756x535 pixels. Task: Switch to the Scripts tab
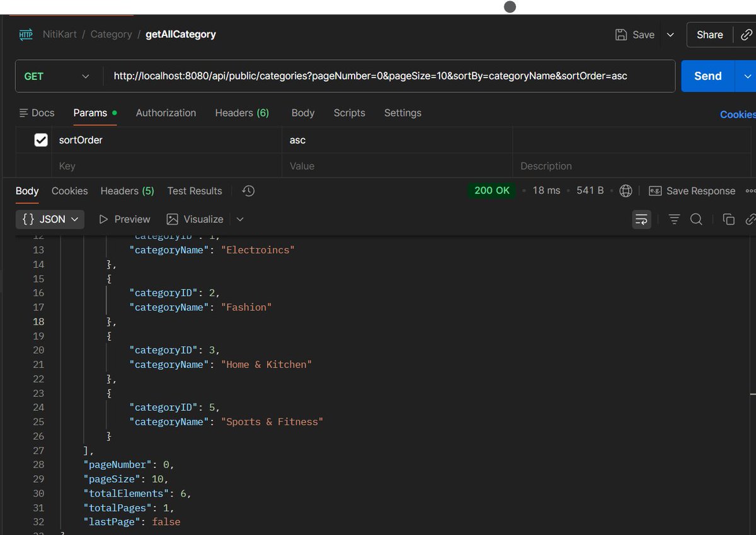point(350,113)
